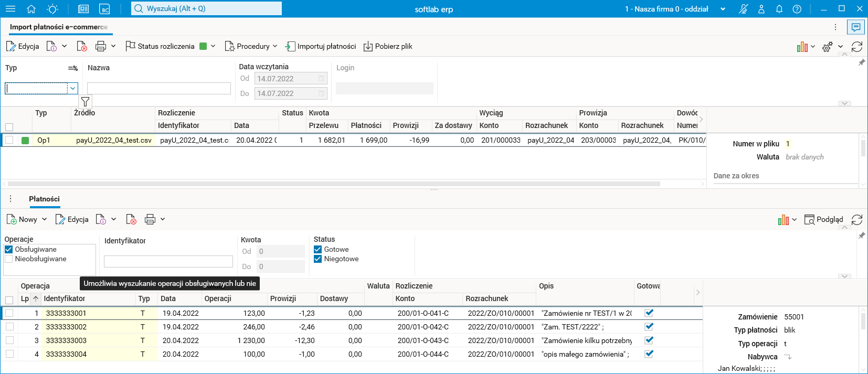Click the Home icon in title bar
The image size is (868, 374).
click(31, 9)
